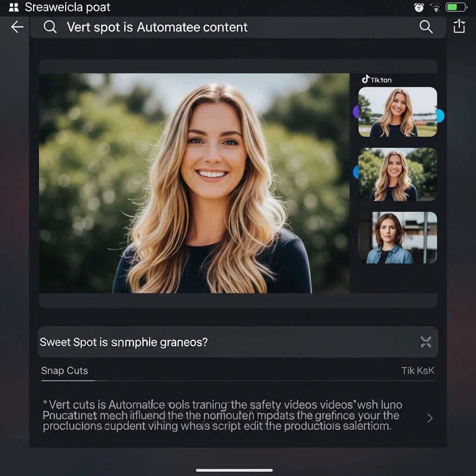Dismiss the Sweet Spot bar with the X
Screen dimensions: 476x476
(426, 342)
